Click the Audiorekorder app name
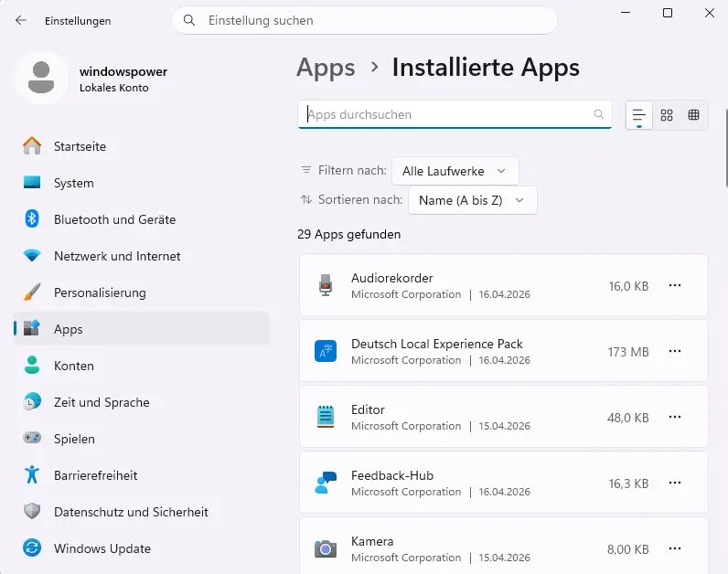Screen dimensions: 728x574 click(391, 278)
